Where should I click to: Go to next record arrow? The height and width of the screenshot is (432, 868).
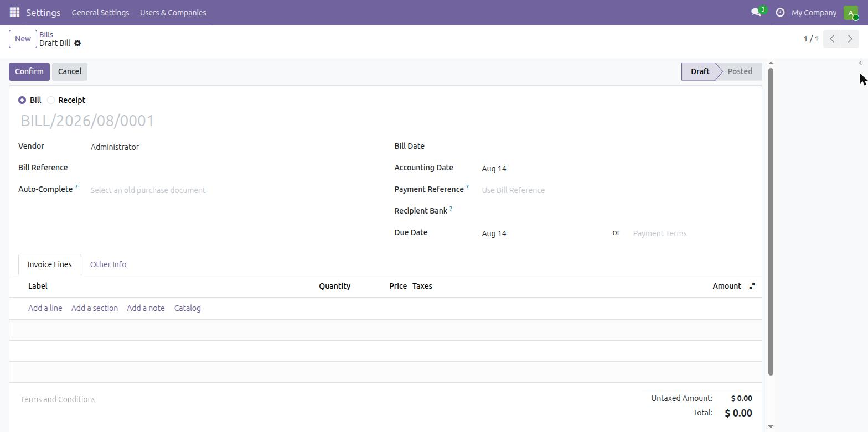point(850,39)
